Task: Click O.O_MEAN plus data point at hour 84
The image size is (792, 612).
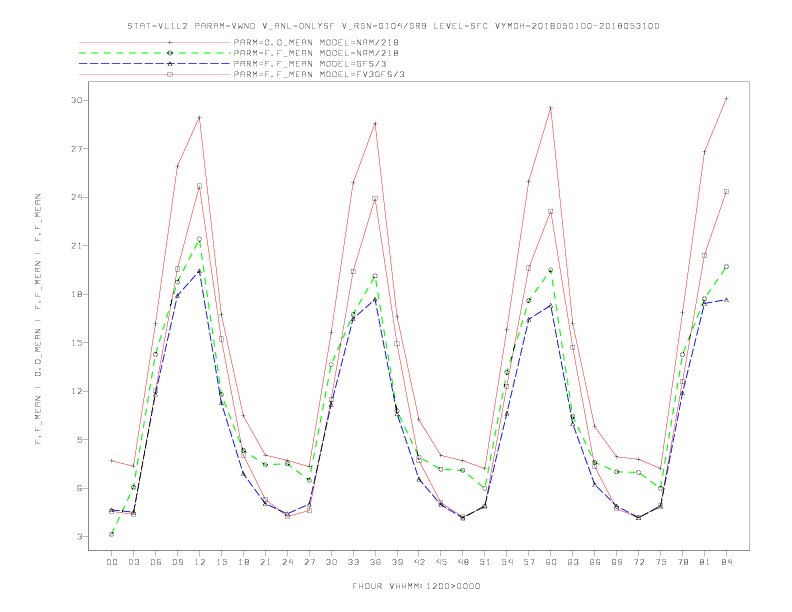Action: pos(726,98)
